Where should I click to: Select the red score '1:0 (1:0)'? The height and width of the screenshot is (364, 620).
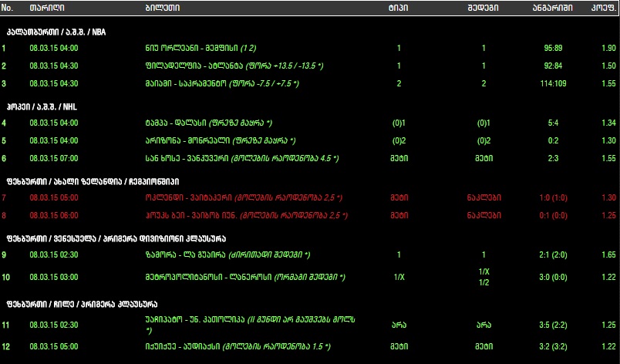tap(553, 197)
